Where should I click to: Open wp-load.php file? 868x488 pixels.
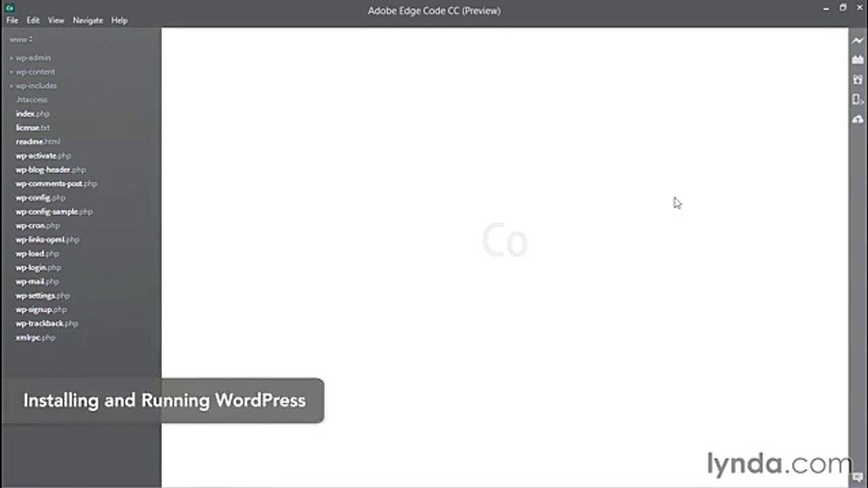point(37,253)
